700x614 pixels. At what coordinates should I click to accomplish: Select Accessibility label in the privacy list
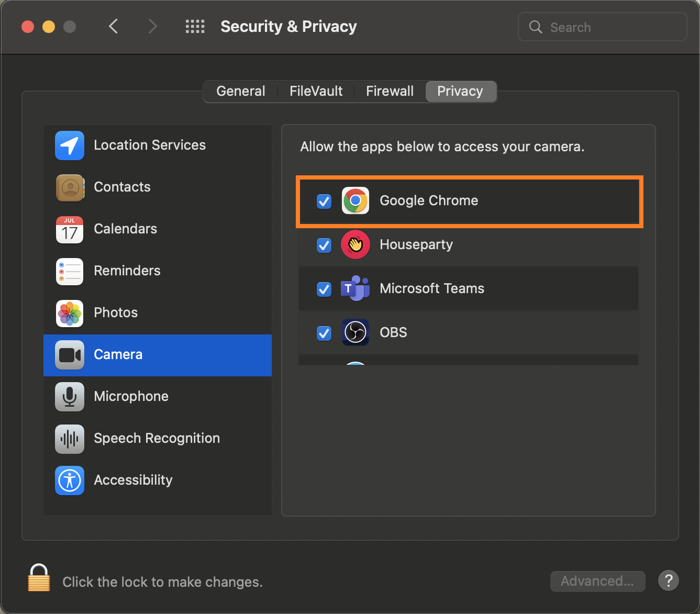[133, 480]
